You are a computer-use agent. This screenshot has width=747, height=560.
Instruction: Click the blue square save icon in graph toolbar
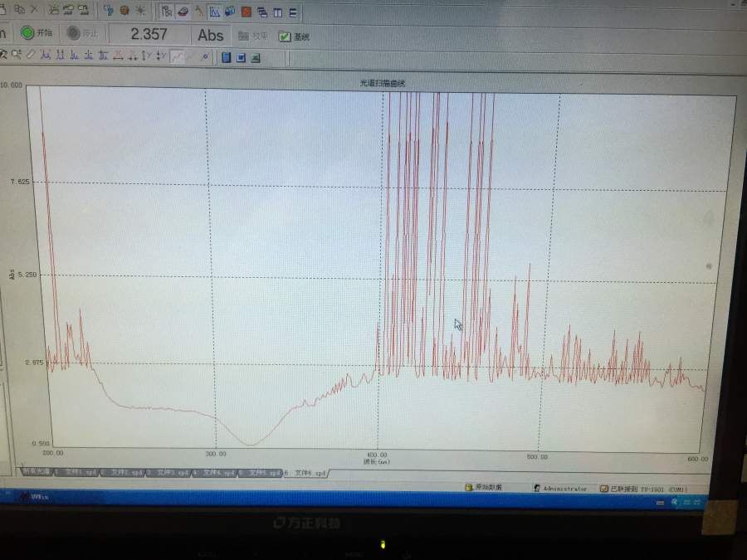coord(241,58)
